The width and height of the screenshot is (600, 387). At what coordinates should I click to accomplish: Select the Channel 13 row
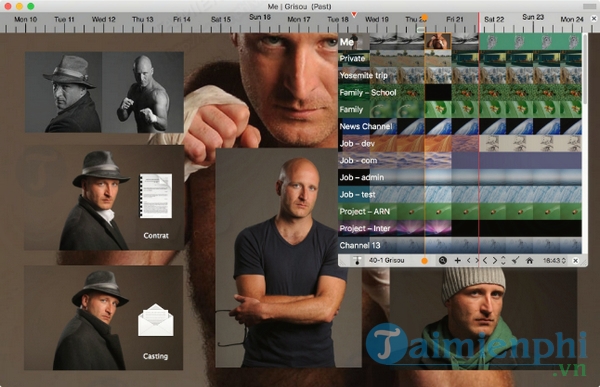(460, 245)
